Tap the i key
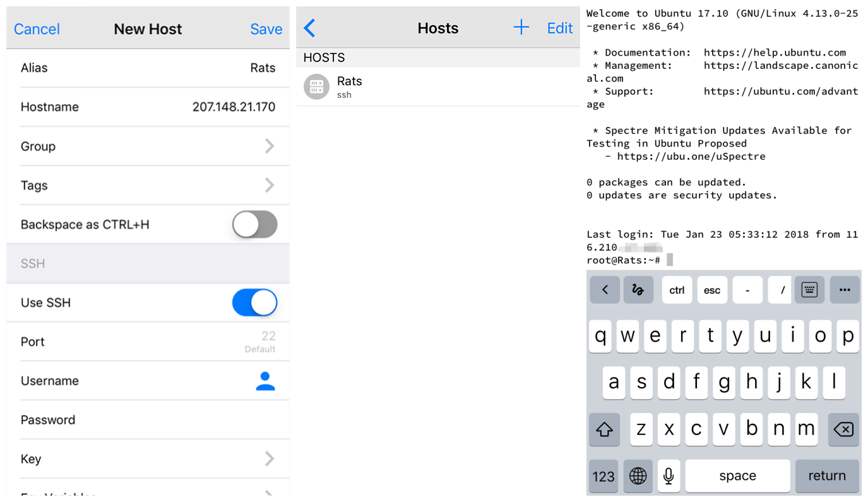Viewport: 868px width, 502px height. click(x=792, y=336)
